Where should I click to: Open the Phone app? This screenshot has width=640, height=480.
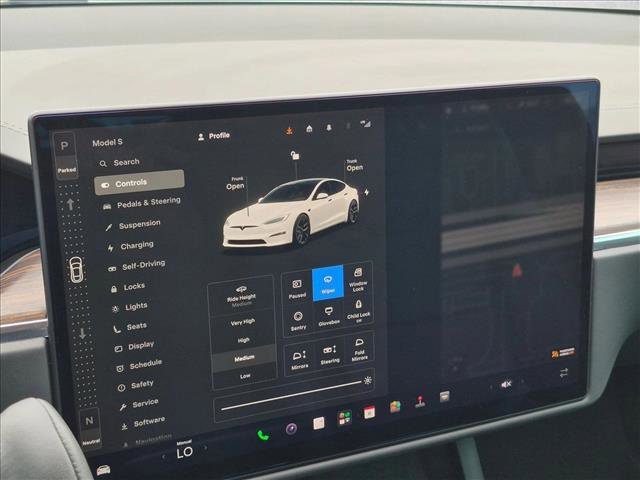point(263,436)
